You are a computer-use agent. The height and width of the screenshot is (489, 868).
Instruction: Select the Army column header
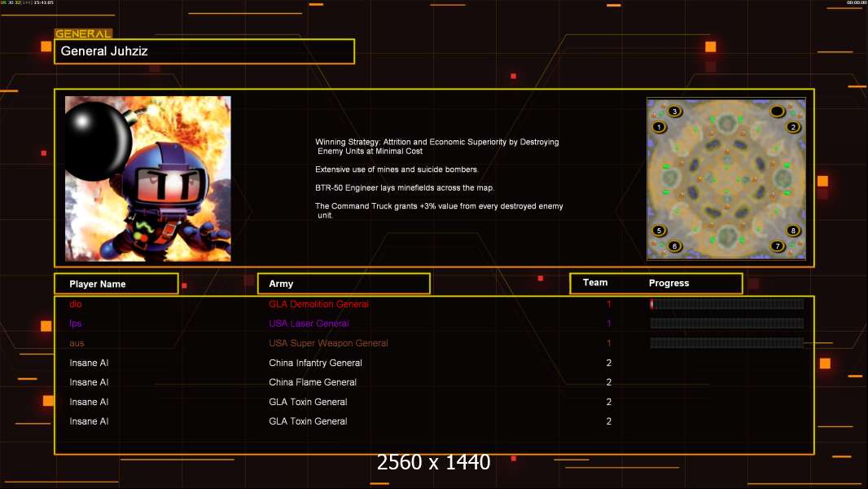344,284
